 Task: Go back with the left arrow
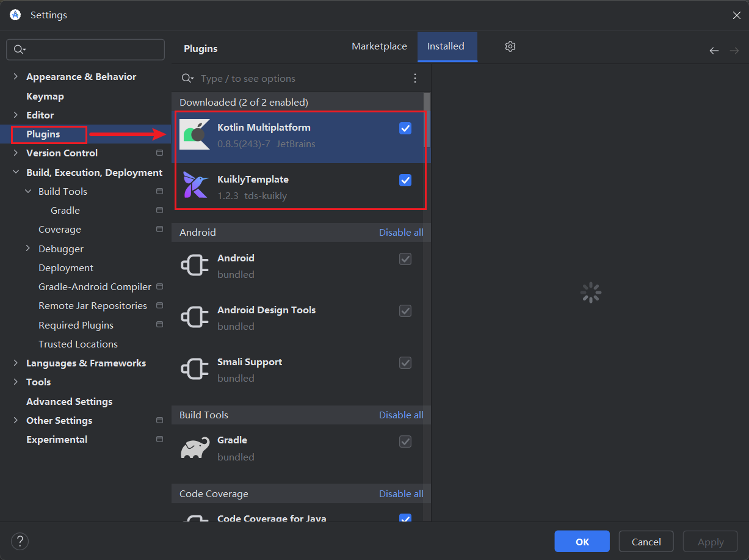tap(714, 51)
